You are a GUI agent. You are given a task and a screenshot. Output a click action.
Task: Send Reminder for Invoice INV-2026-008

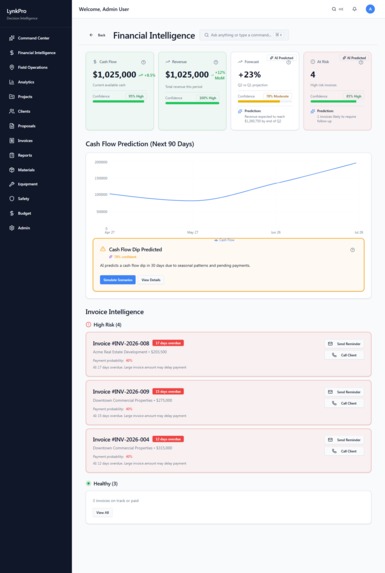344,344
